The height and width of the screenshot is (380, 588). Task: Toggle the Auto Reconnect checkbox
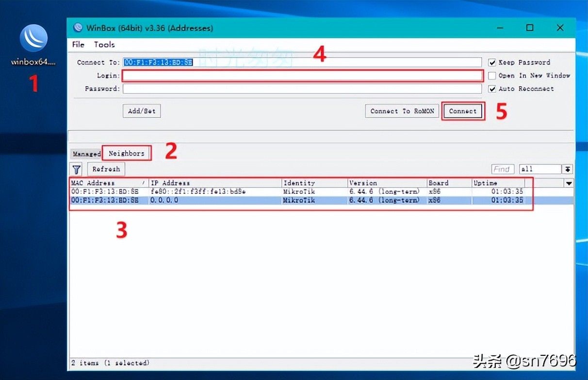tap(492, 89)
